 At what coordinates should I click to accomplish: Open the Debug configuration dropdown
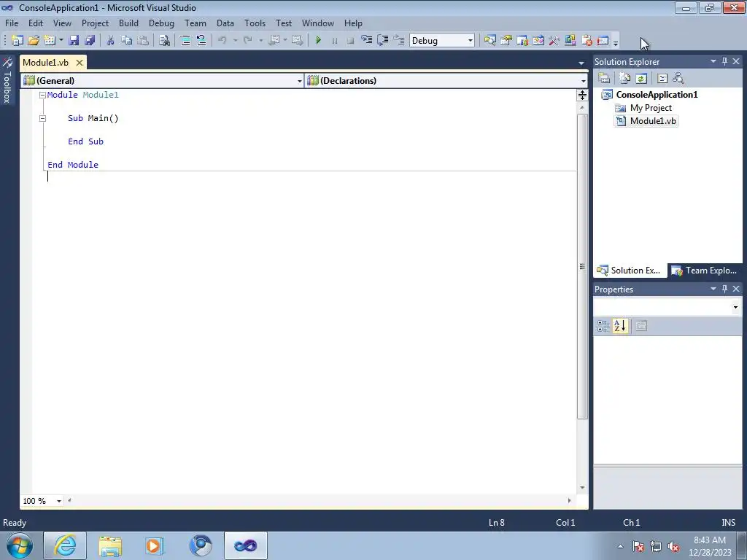471,41
